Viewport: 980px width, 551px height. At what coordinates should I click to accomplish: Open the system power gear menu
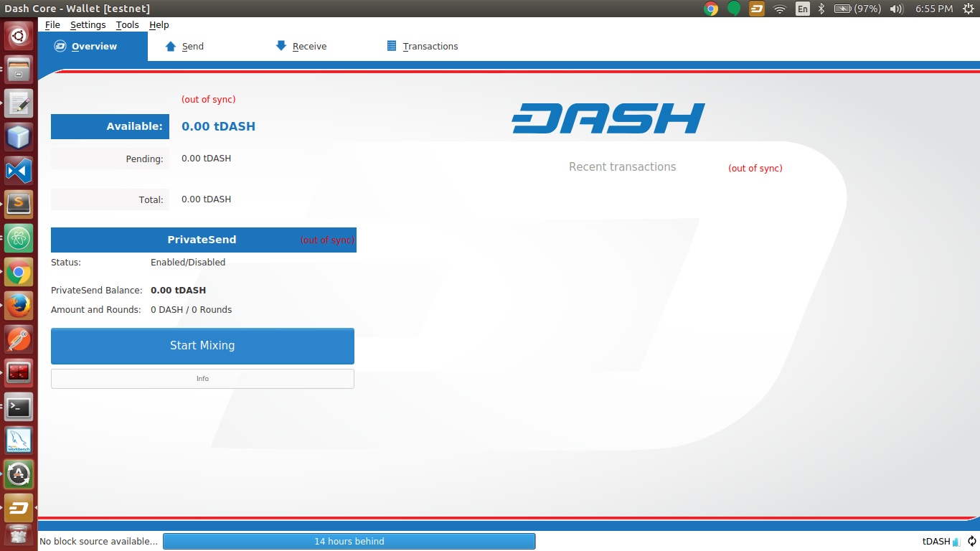click(x=968, y=9)
